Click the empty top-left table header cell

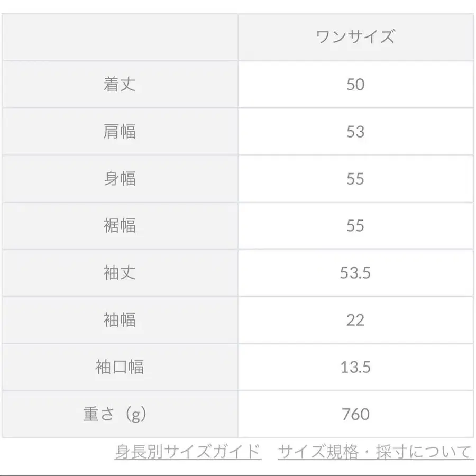point(121,35)
